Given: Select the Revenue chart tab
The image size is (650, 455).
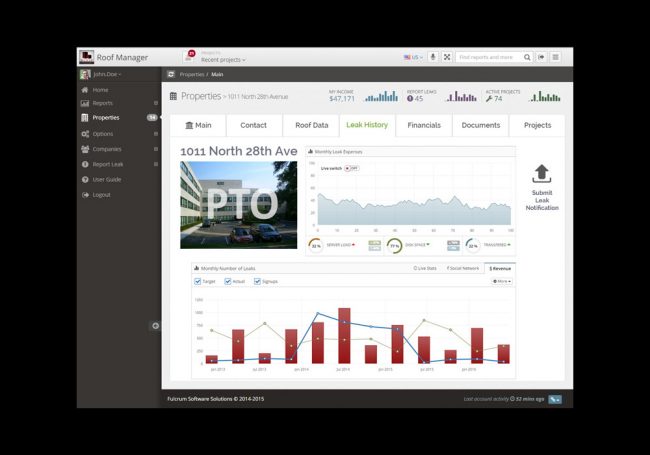Looking at the screenshot, I should (500, 269).
